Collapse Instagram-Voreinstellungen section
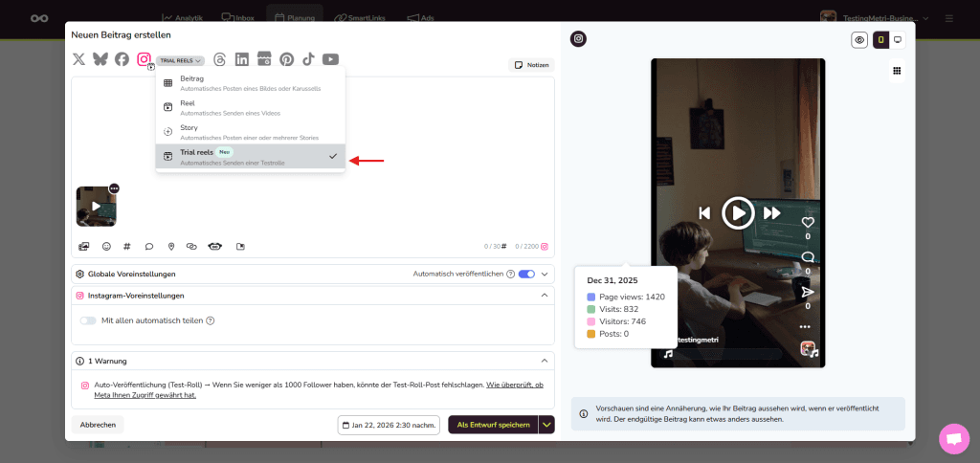Image resolution: width=980 pixels, height=463 pixels. pos(545,295)
